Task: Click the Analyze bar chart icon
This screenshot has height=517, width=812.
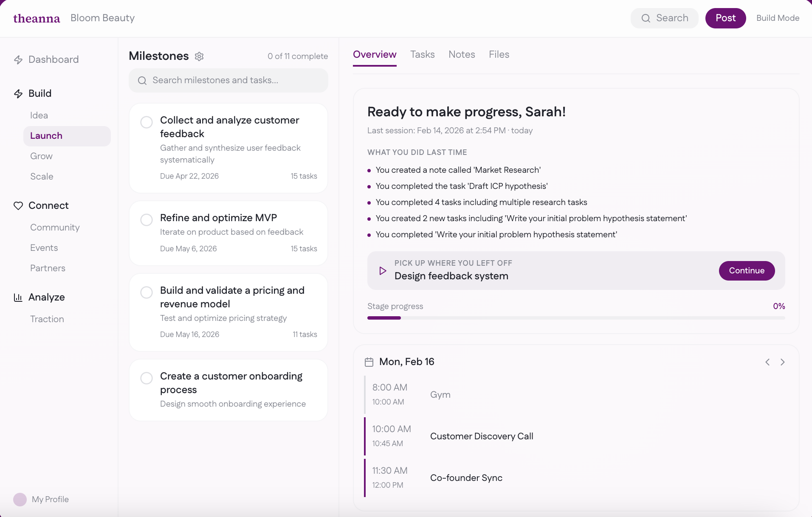Action: coord(18,297)
